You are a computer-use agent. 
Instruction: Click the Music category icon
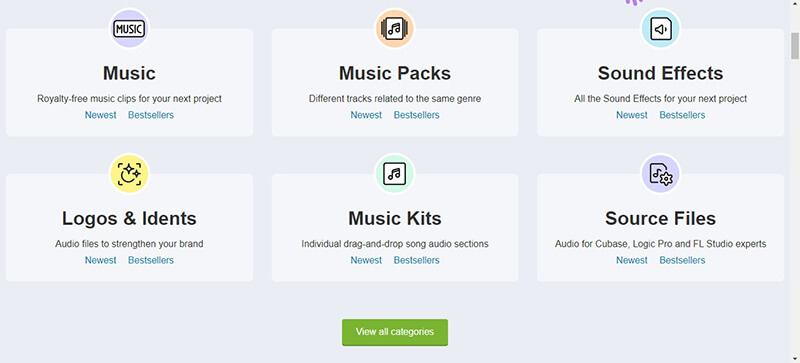point(129,29)
